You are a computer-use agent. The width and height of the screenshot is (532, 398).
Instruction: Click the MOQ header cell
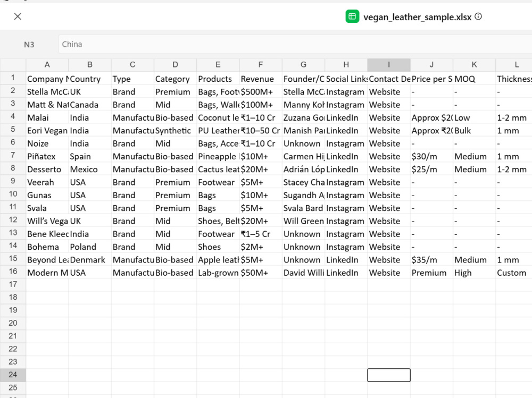pyautogui.click(x=475, y=79)
